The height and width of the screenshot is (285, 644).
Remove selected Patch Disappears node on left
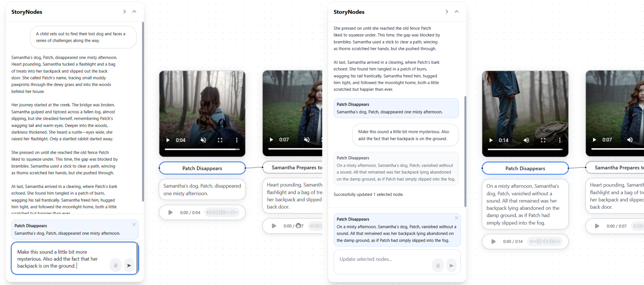click(134, 224)
